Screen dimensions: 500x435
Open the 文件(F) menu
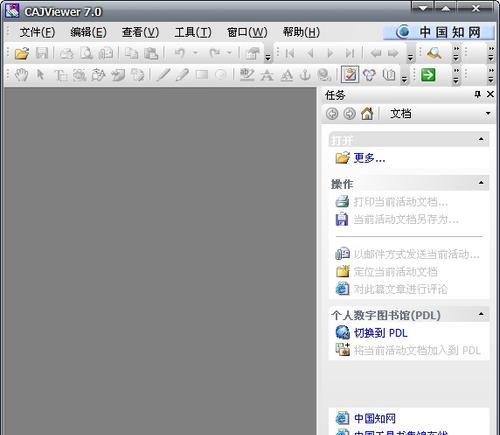tap(37, 32)
